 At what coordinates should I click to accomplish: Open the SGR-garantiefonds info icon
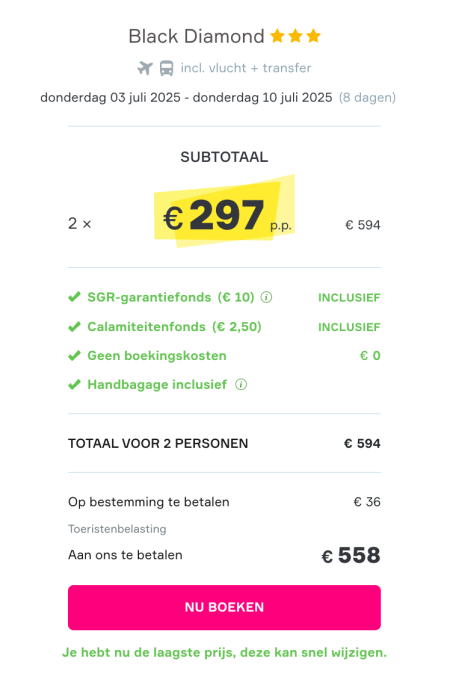266,297
